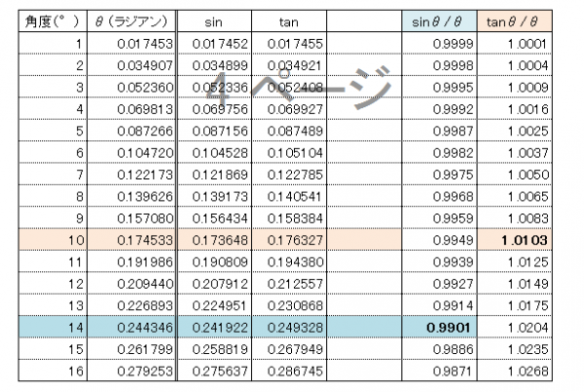Select the cell showing 0.9999
This screenshot has width=584, height=392.
click(453, 44)
